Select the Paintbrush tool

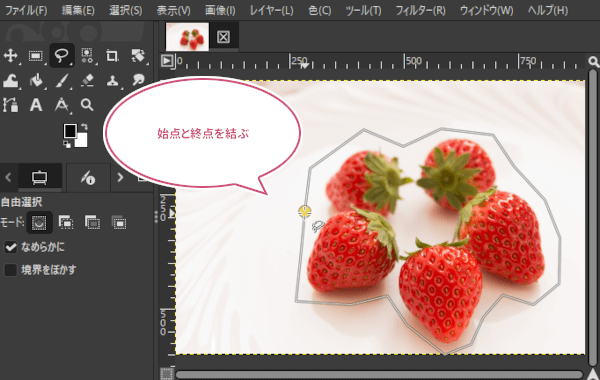click(62, 80)
